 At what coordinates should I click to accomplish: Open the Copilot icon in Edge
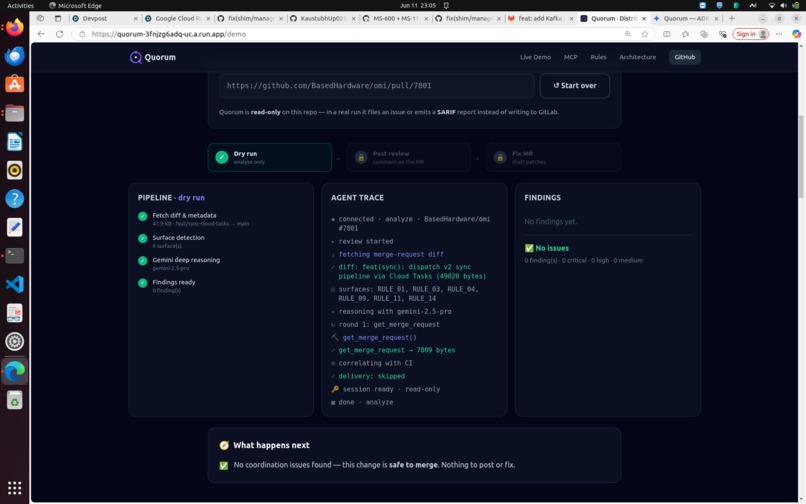click(796, 34)
